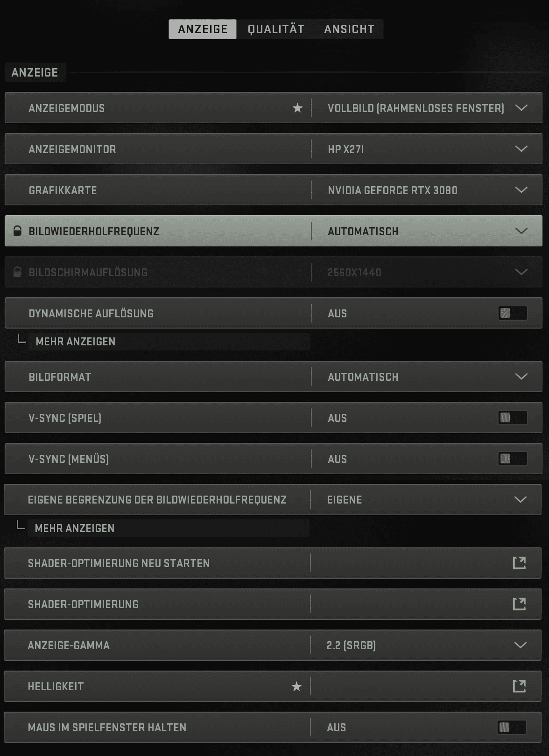The width and height of the screenshot is (549, 756).
Task: Open the Grafikkarte dropdown chevron
Action: 521,190
